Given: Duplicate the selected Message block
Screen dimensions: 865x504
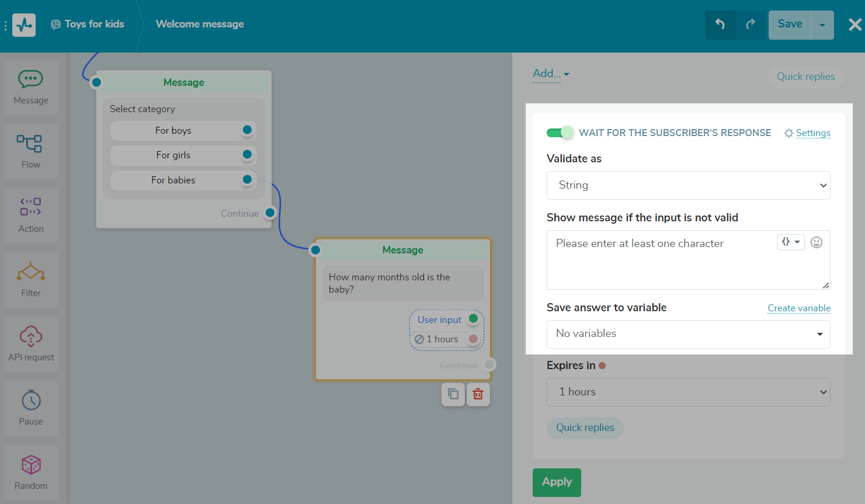Looking at the screenshot, I should click(453, 394).
